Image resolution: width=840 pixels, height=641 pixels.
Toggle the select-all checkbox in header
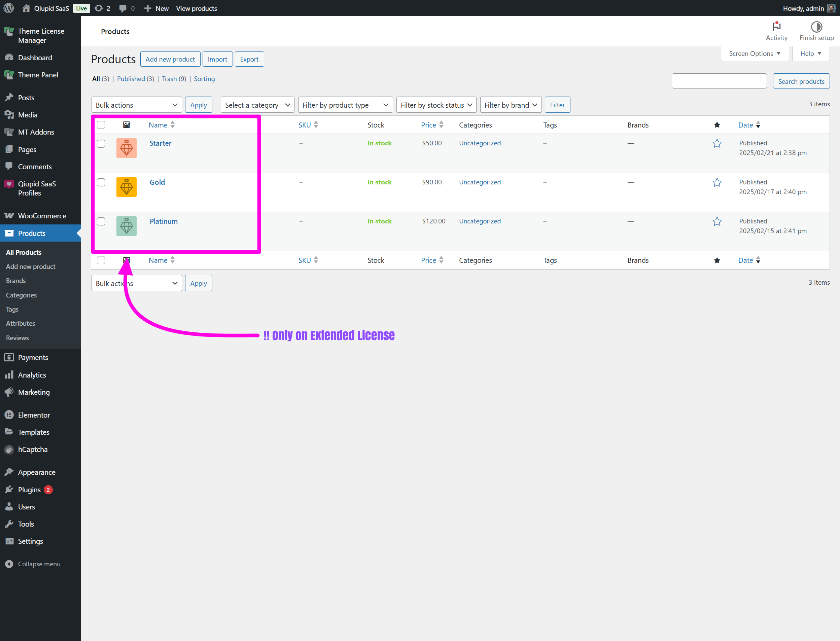tap(101, 125)
